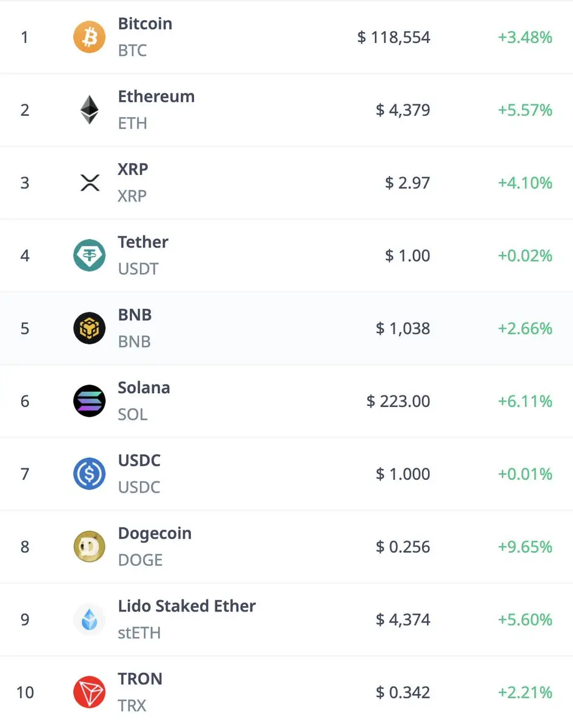This screenshot has width=573, height=728.
Task: Click the XRP logo icon
Action: pos(89,183)
